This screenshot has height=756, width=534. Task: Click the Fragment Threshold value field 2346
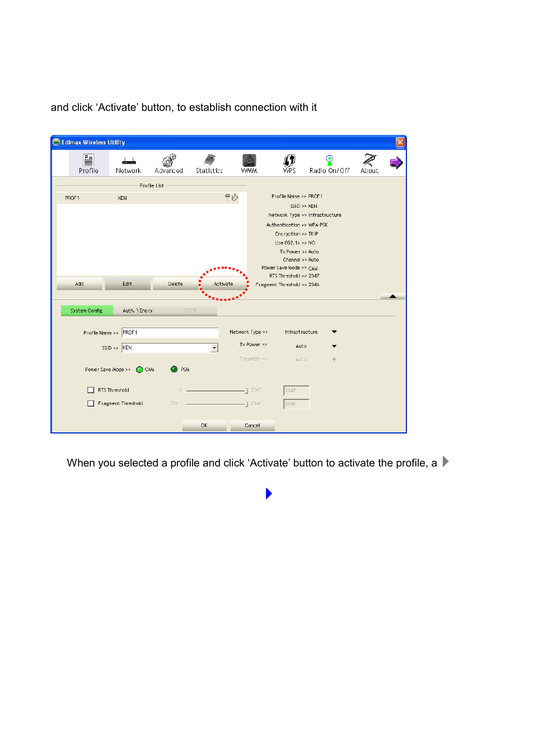coord(297,404)
